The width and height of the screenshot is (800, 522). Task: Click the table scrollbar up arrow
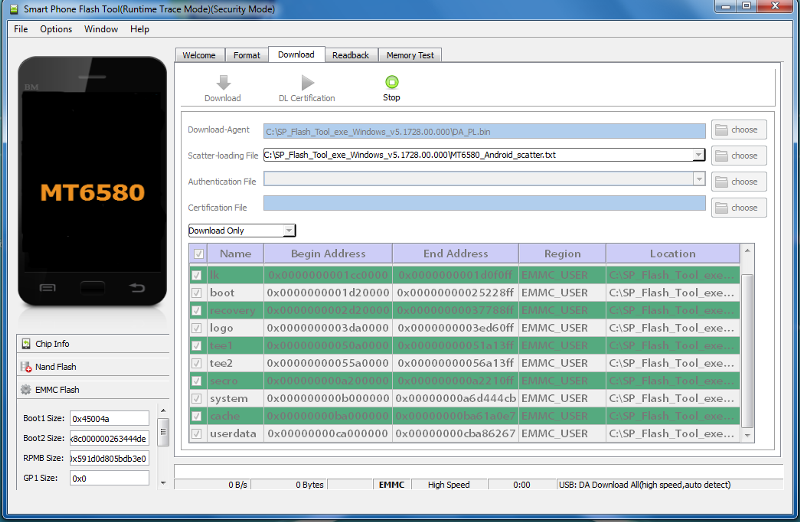click(747, 251)
